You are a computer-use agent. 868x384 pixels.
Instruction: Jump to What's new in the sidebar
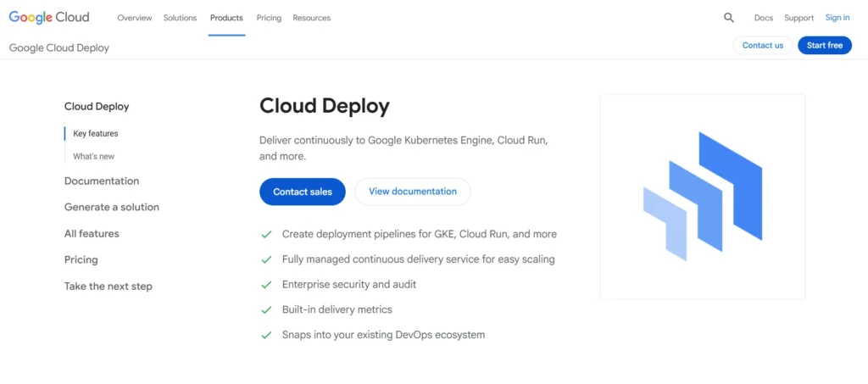93,157
